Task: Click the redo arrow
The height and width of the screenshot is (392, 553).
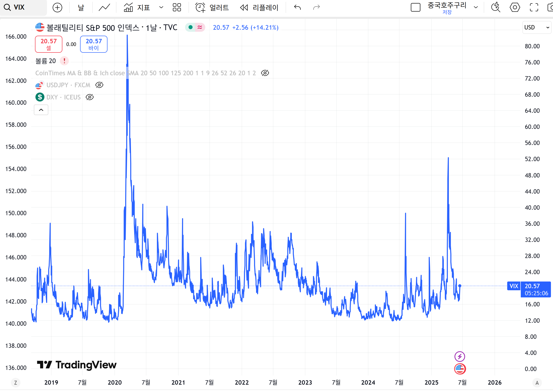Action: tap(316, 8)
